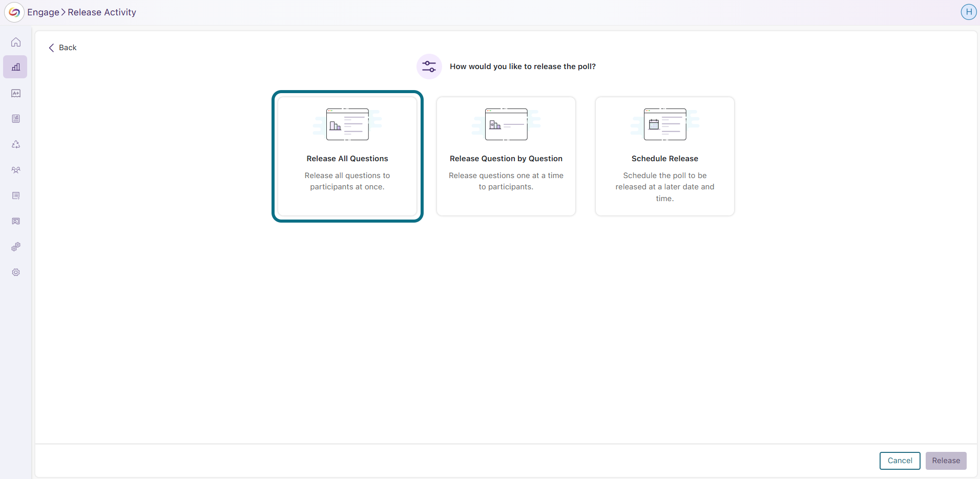Click 'Release questions one at a time' description

tap(506, 181)
